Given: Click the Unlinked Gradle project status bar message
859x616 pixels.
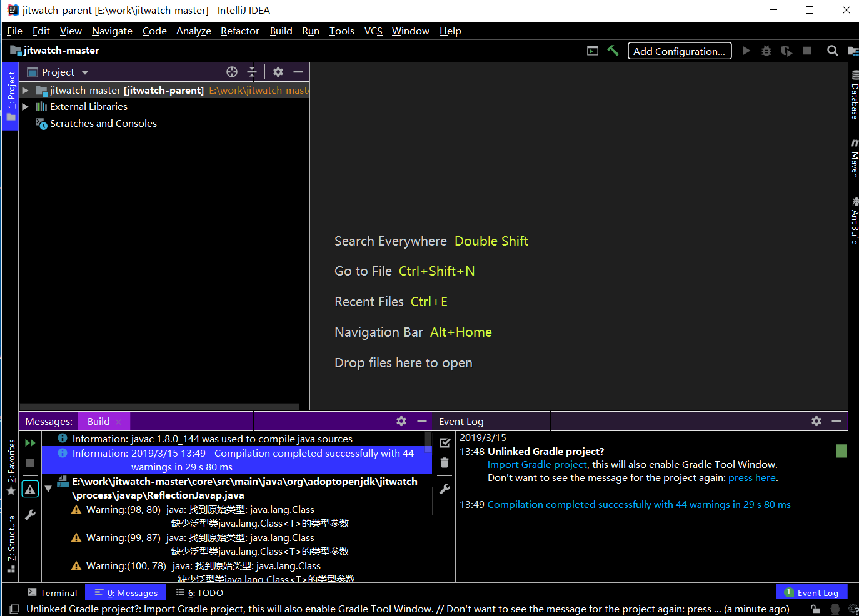Looking at the screenshot, I should click(x=408, y=609).
